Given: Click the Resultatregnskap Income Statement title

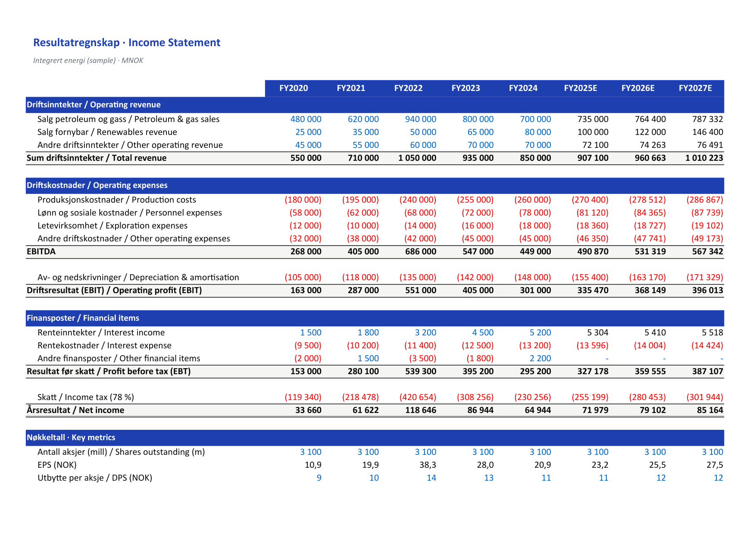Looking at the screenshot, I should (x=127, y=42).
